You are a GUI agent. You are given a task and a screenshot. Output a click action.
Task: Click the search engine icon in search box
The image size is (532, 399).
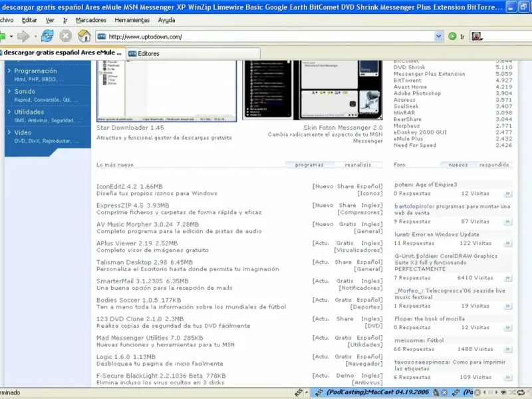click(477, 37)
